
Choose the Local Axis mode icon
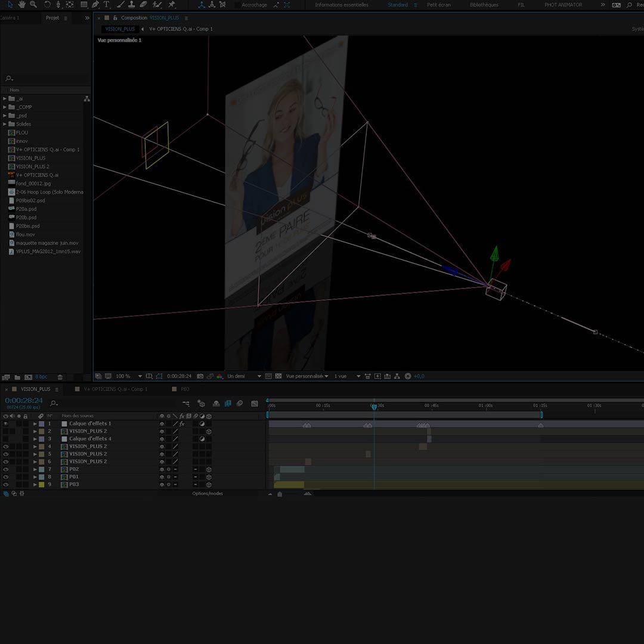tap(202, 5)
